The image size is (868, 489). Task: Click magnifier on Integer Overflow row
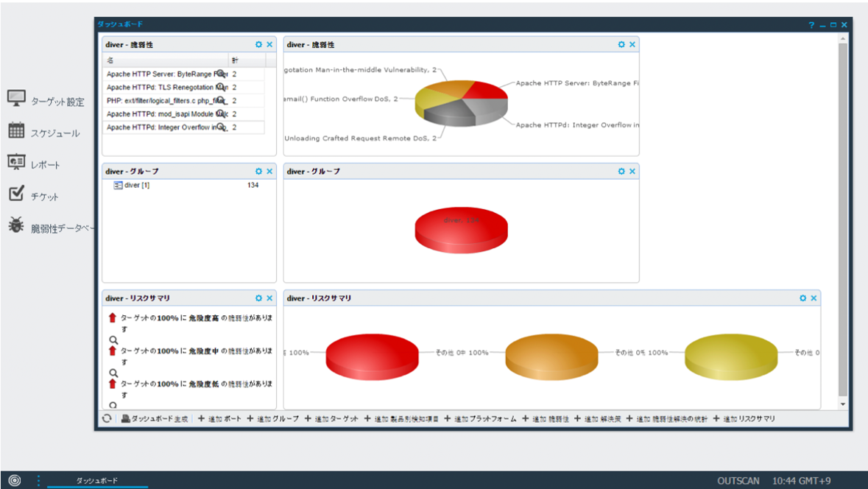[x=221, y=127]
